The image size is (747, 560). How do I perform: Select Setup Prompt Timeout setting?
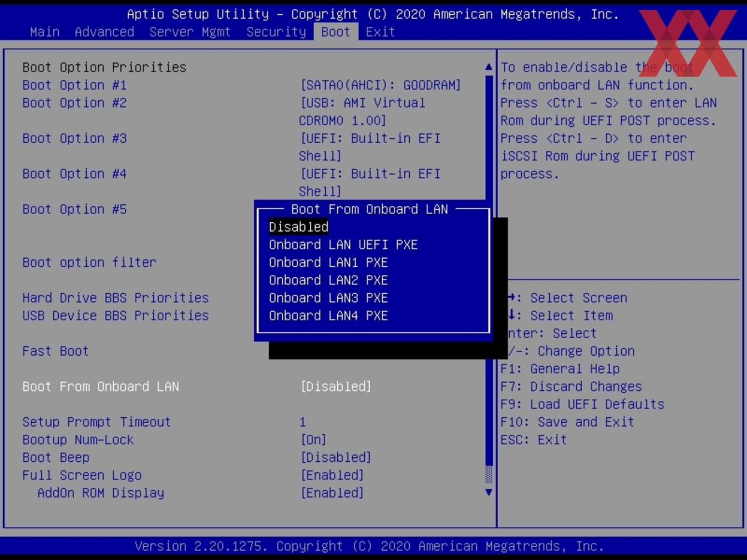pyautogui.click(x=97, y=422)
